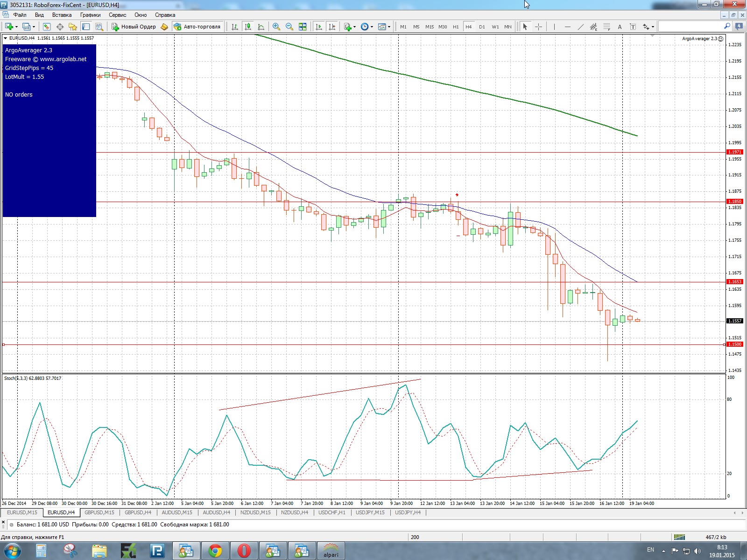Screen dimensions: 747x560
Task: Click the 1.1500 red horizontal price line
Action: point(363,344)
